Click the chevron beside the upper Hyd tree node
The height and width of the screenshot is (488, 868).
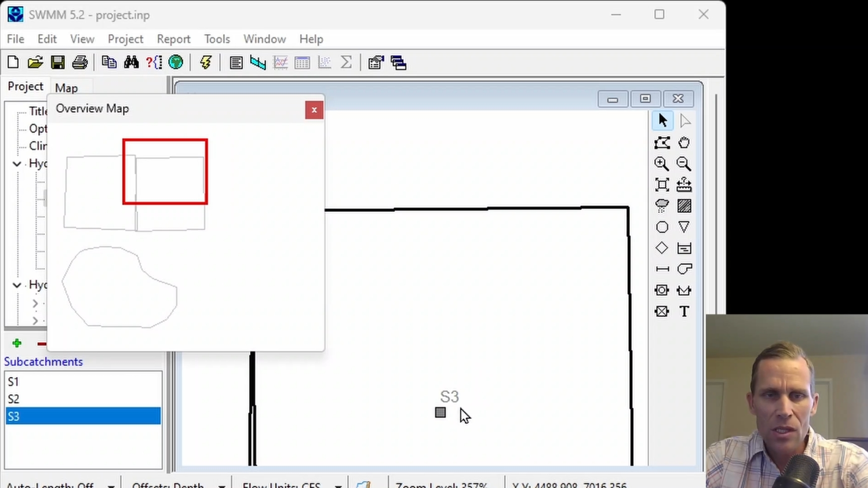click(17, 164)
